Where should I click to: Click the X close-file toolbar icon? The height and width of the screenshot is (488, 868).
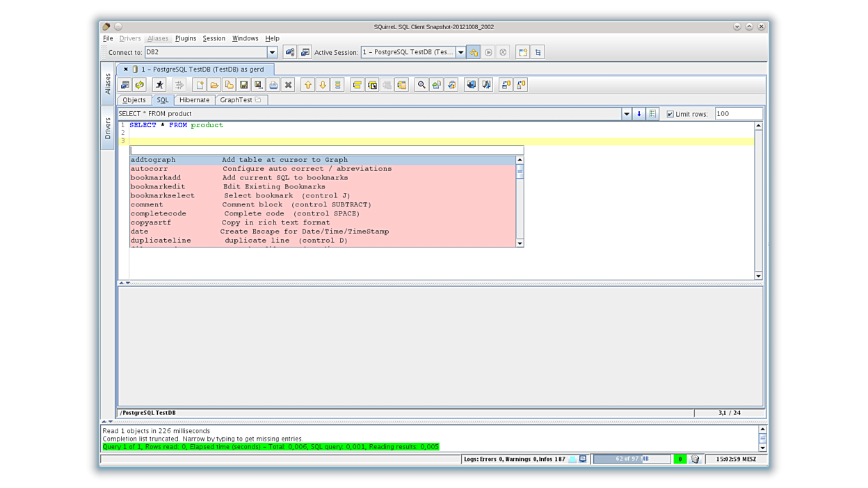coord(288,85)
